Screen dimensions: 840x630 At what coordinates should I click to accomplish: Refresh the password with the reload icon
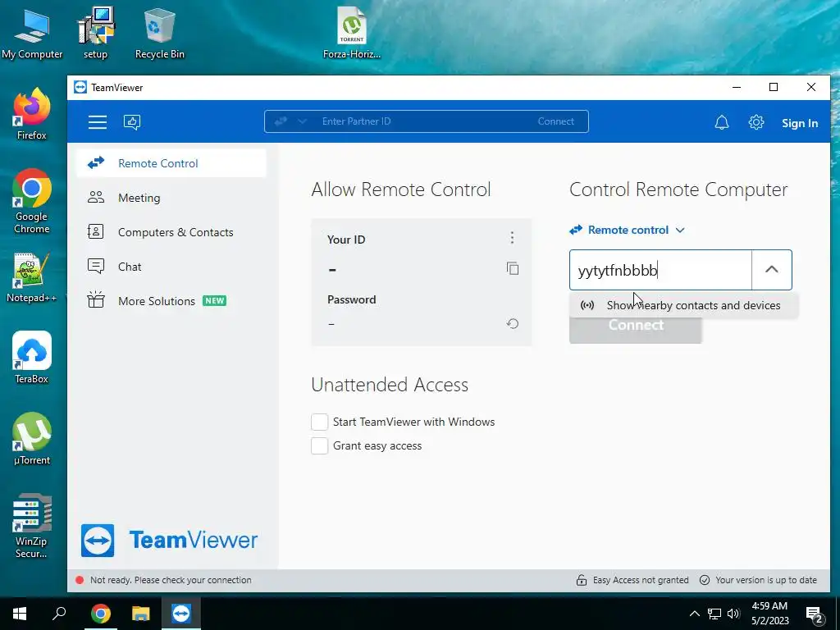click(x=512, y=323)
